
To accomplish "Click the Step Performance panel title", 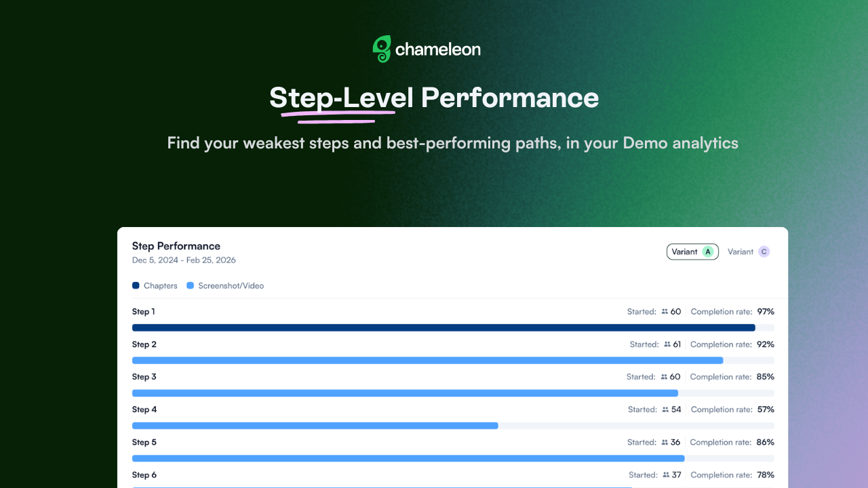I will tap(176, 246).
